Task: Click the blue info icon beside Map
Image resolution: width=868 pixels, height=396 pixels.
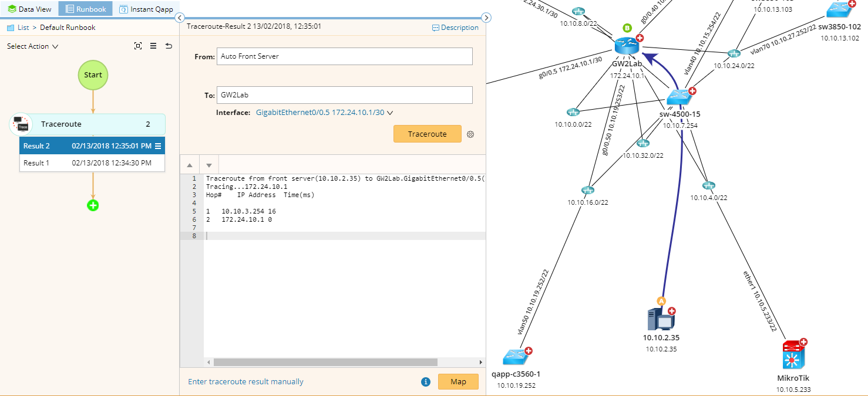Action: click(426, 382)
